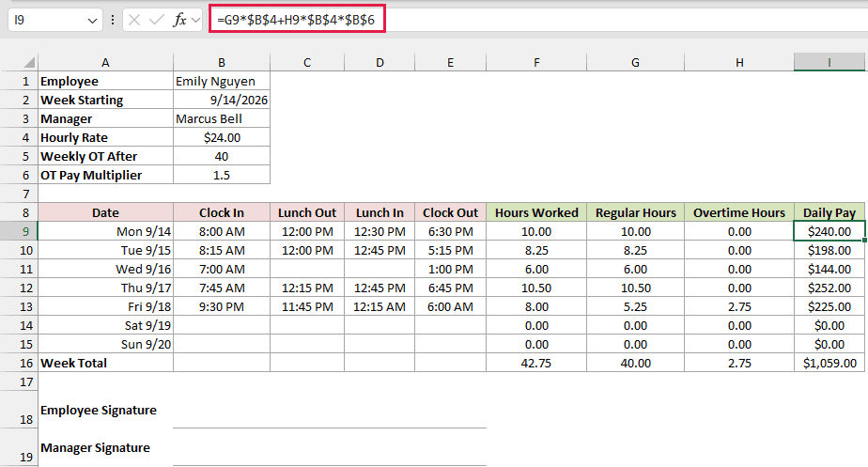Click the Insert Function fx icon
The height and width of the screenshot is (467, 868).
[179, 20]
